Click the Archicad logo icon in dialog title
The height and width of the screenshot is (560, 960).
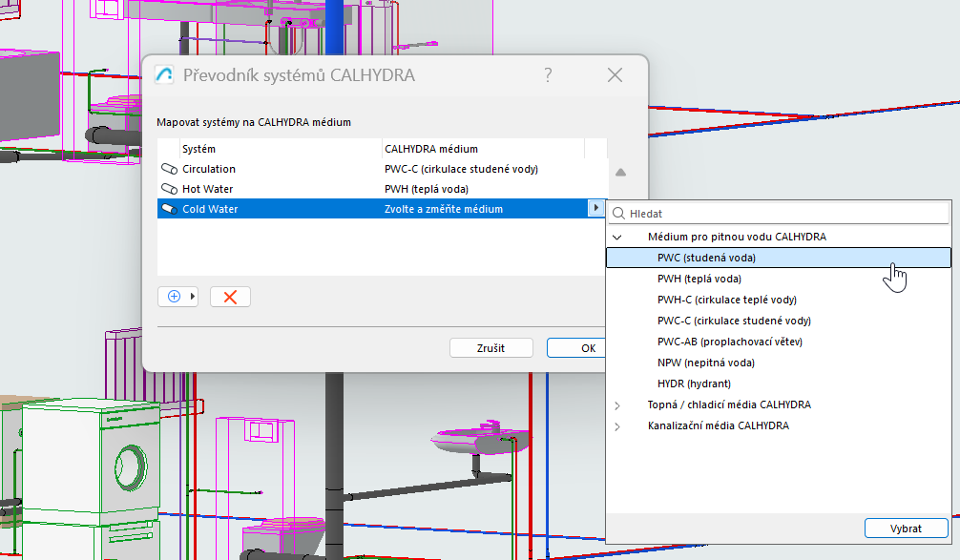pyautogui.click(x=163, y=74)
